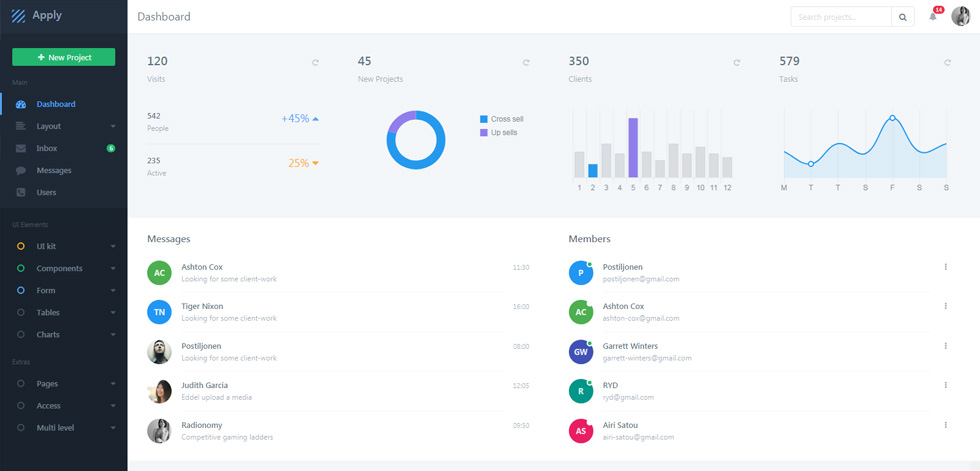Open more options for member RYD
This screenshot has width=980, height=471.
point(946,385)
